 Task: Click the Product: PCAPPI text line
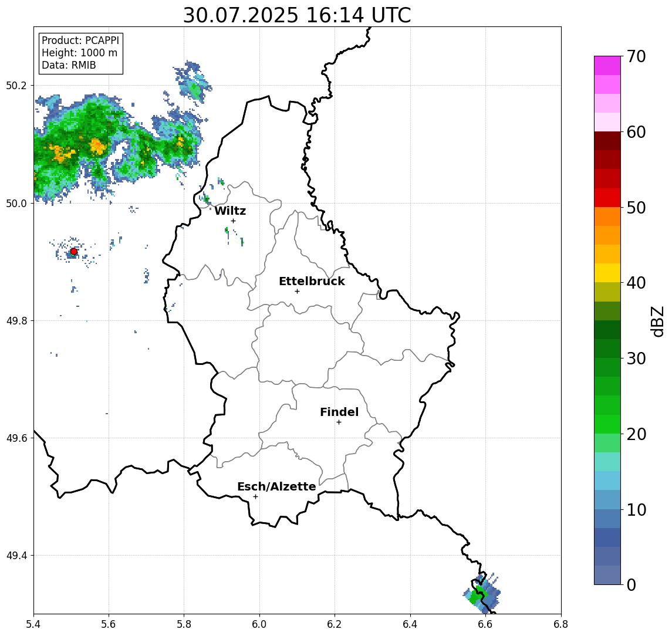tap(80, 40)
